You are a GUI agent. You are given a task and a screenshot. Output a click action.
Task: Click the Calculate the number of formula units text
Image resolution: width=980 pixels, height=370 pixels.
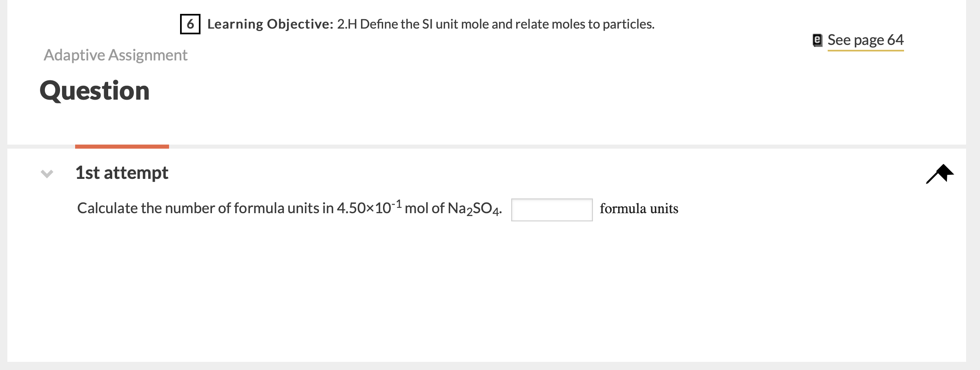(x=204, y=208)
